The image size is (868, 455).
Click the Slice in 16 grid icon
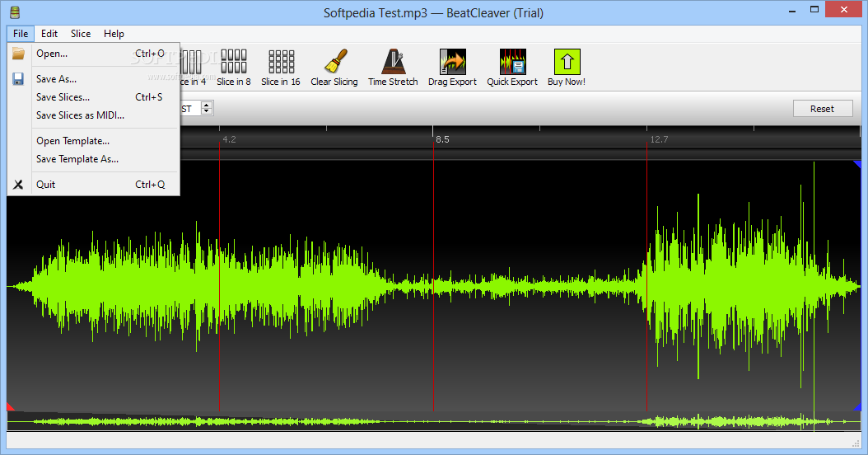click(281, 61)
